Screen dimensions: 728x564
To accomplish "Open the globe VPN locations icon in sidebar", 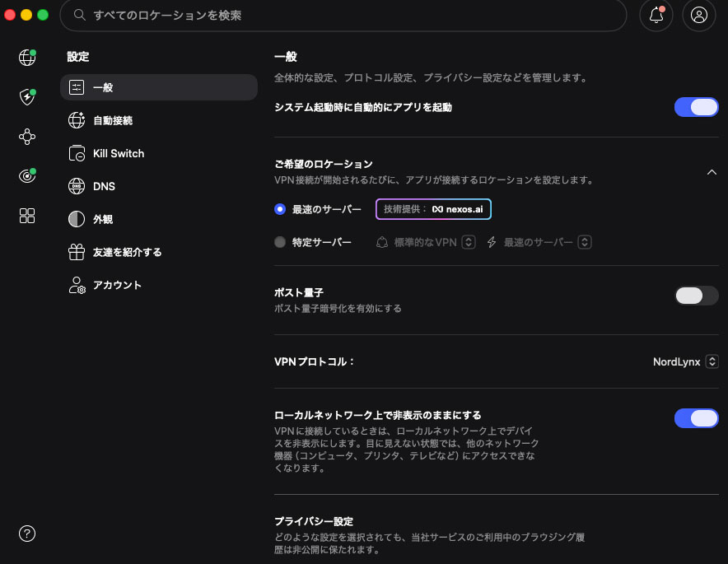I will coord(27,58).
